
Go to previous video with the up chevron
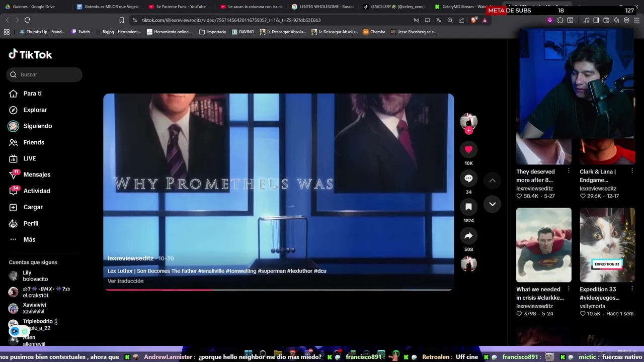coord(493,180)
